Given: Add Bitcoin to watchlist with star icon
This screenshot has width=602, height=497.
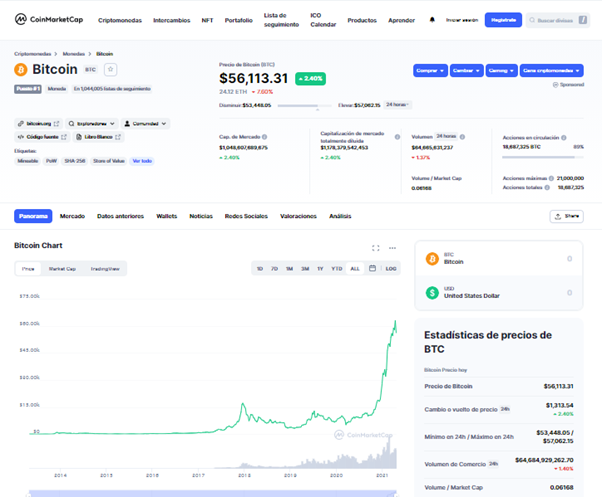Looking at the screenshot, I should click(111, 69).
